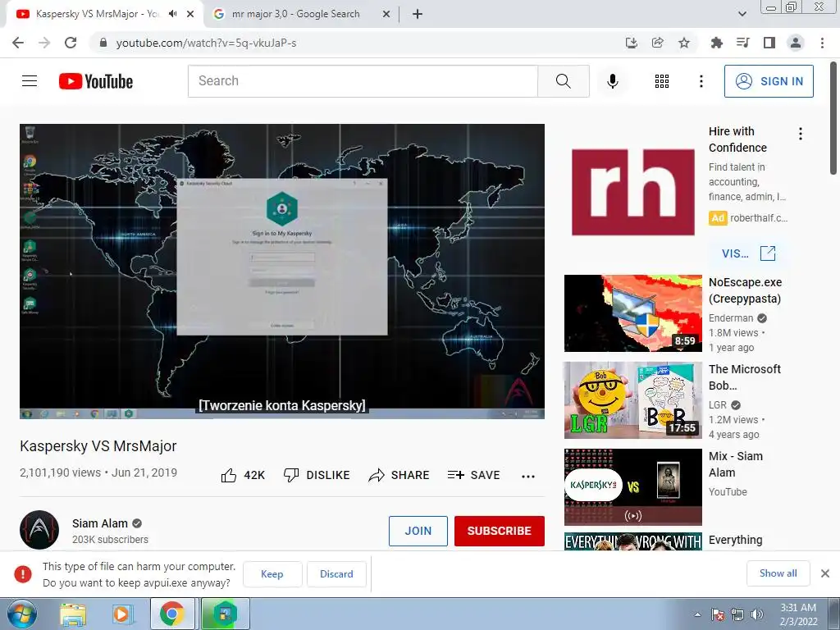Open the system tray volume icon
Image resolution: width=840 pixels, height=630 pixels.
(757, 614)
